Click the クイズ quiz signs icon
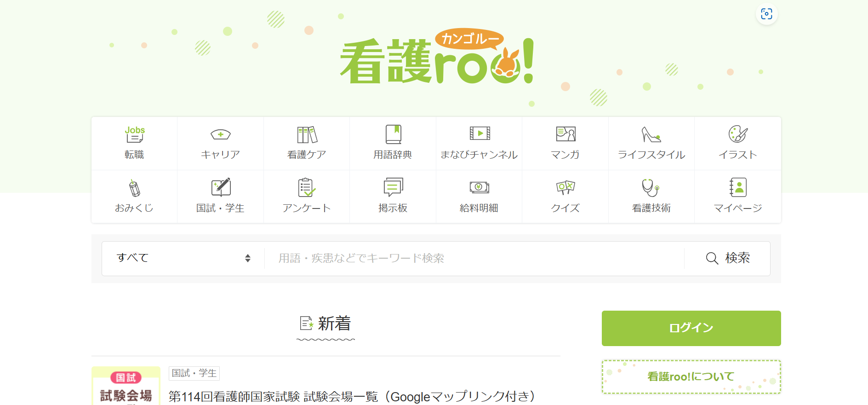 (565, 188)
